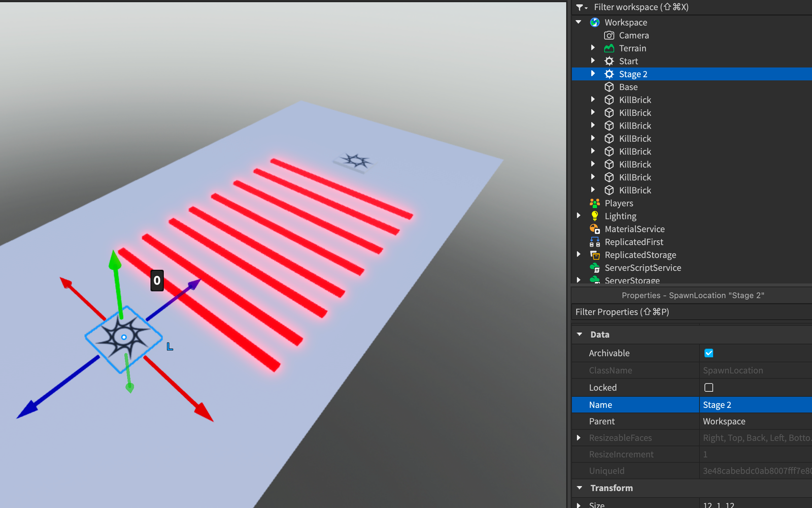
Task: Click the Terrain icon
Action: [x=609, y=48]
